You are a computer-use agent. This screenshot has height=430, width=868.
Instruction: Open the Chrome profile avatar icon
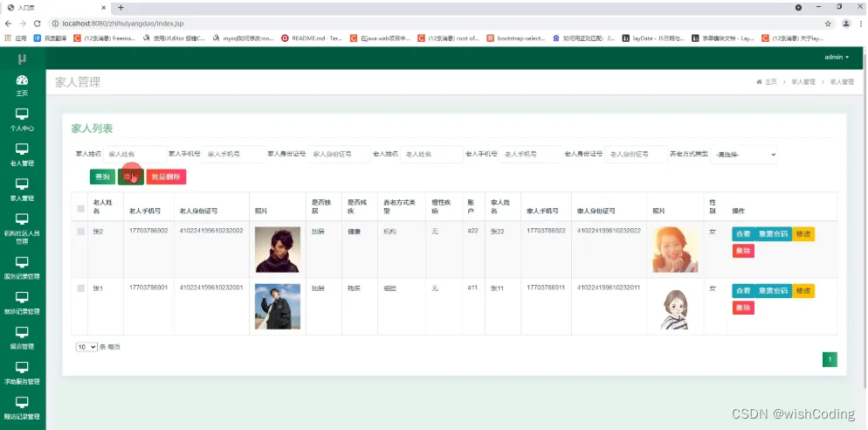(x=846, y=24)
